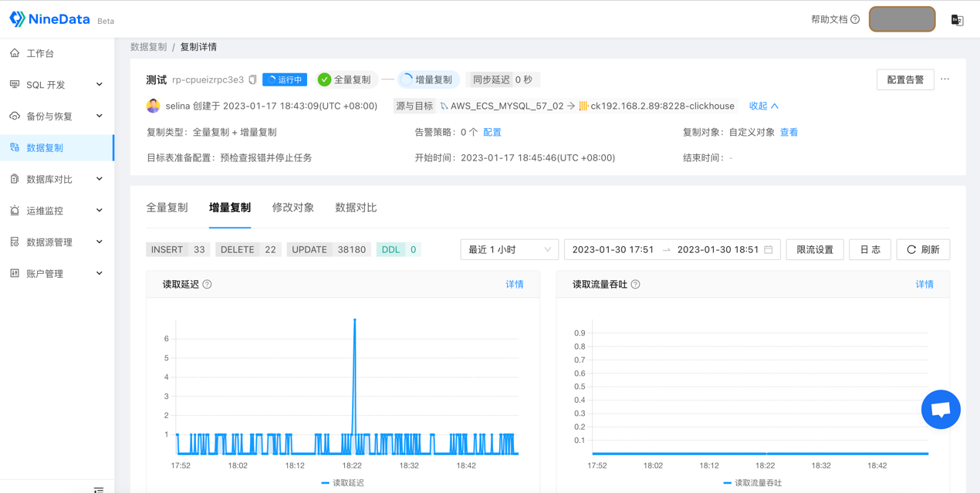Image resolution: width=980 pixels, height=493 pixels.
Task: Click the 数据库对比 sidebar icon
Action: [x=15, y=179]
